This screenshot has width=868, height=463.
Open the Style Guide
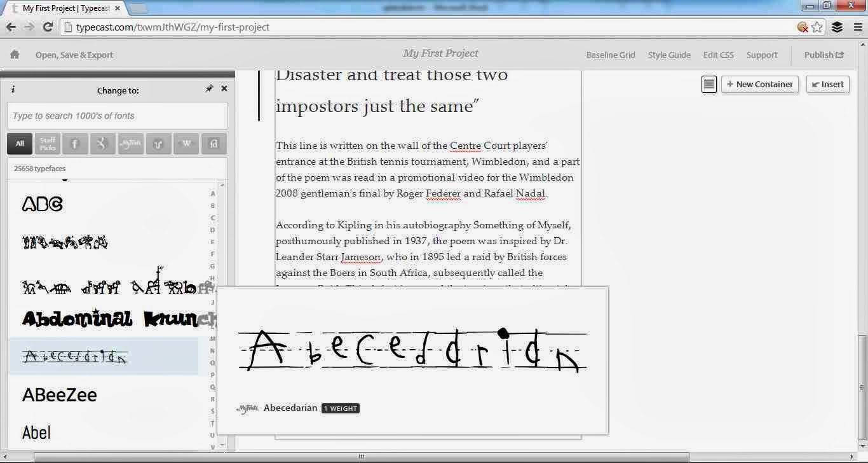click(x=669, y=55)
